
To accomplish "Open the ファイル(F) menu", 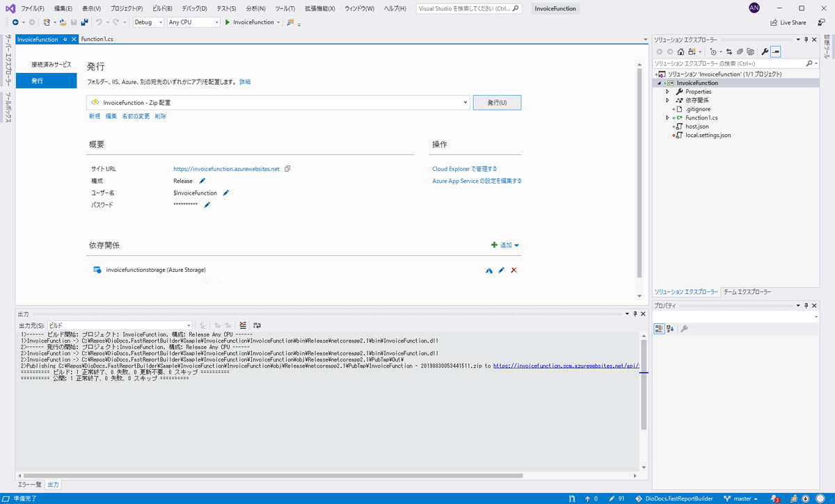I will pos(33,8).
